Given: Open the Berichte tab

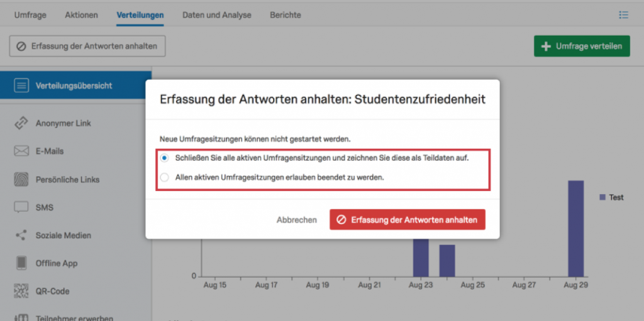Looking at the screenshot, I should click(286, 15).
